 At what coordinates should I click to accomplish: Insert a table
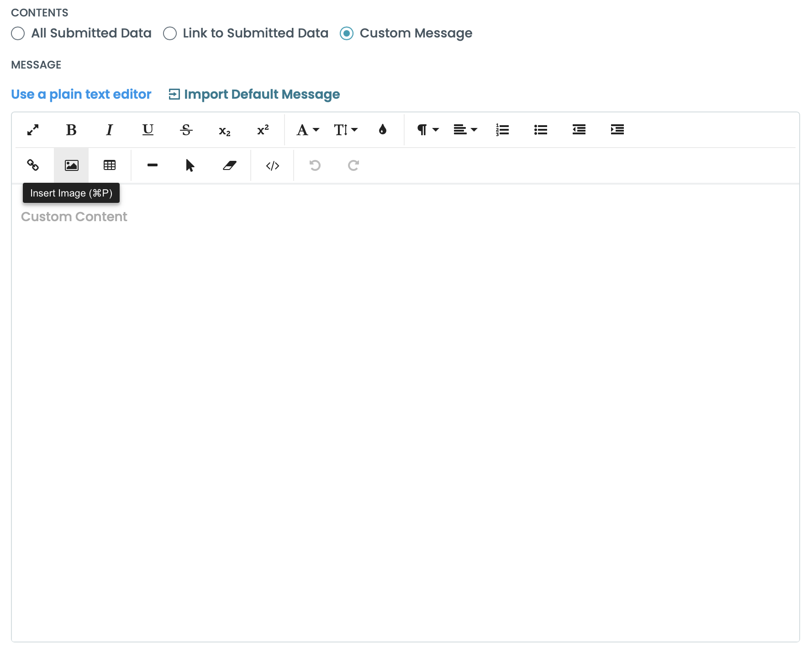pyautogui.click(x=109, y=165)
